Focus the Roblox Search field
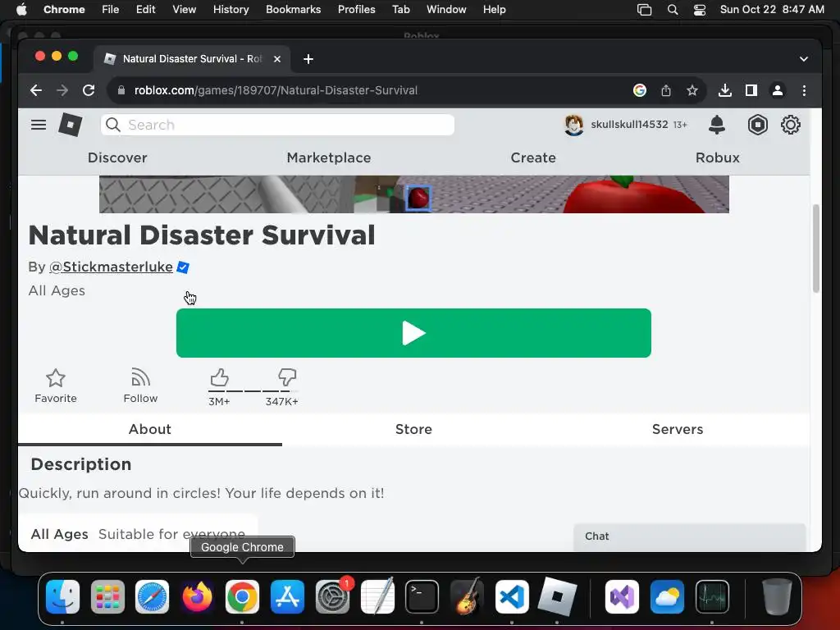This screenshot has height=630, width=840. (x=277, y=125)
